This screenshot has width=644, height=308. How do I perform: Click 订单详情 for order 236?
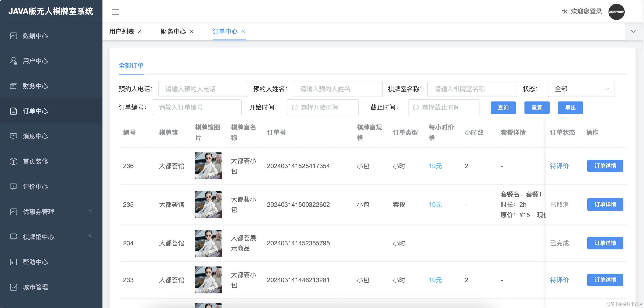click(x=605, y=166)
